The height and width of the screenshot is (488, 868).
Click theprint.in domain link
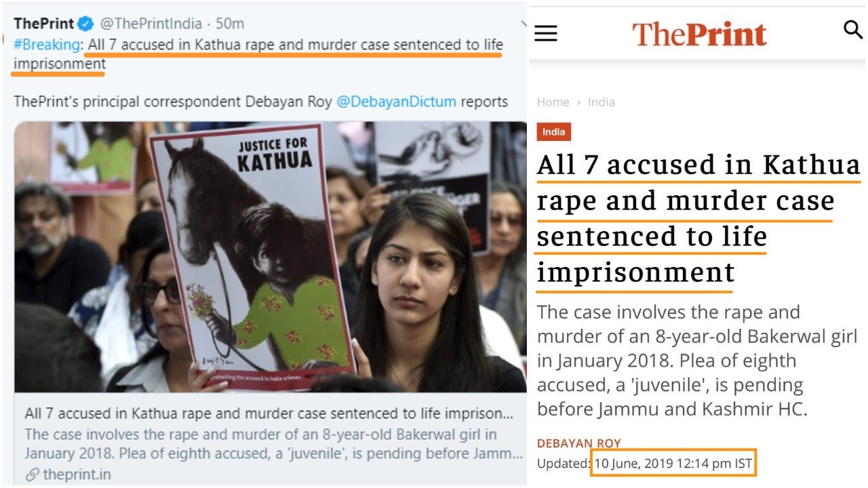[77, 474]
